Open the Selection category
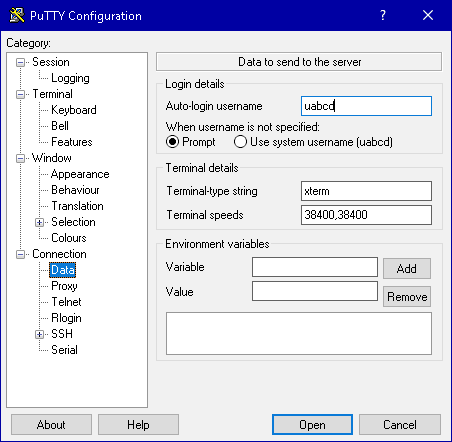 pos(73,222)
